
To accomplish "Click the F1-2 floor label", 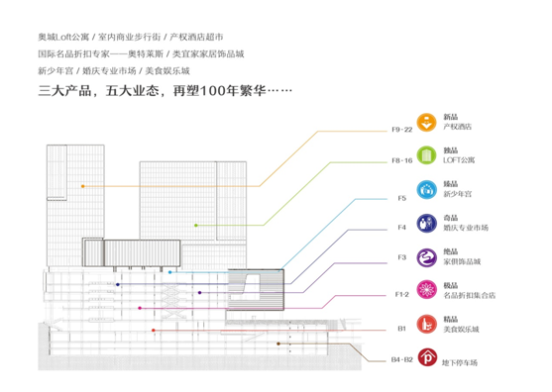I will point(402,295).
